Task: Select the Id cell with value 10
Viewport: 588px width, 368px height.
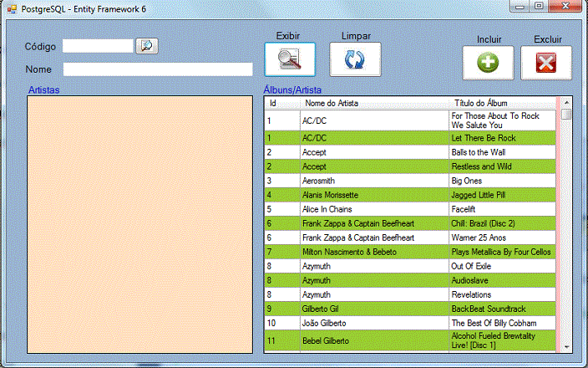Action: 282,324
